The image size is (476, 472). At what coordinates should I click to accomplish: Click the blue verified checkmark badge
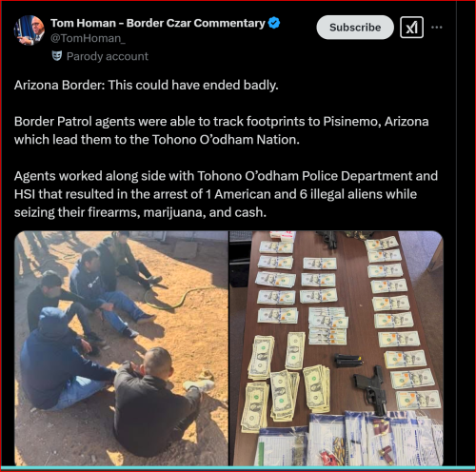point(274,23)
